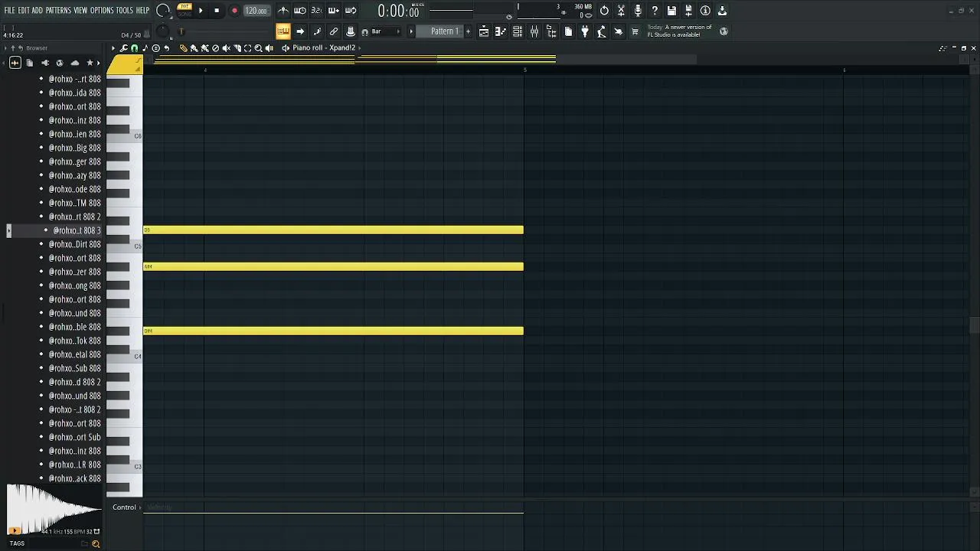
Task: Select the Slice tool in piano roll
Action: pyautogui.click(x=237, y=47)
